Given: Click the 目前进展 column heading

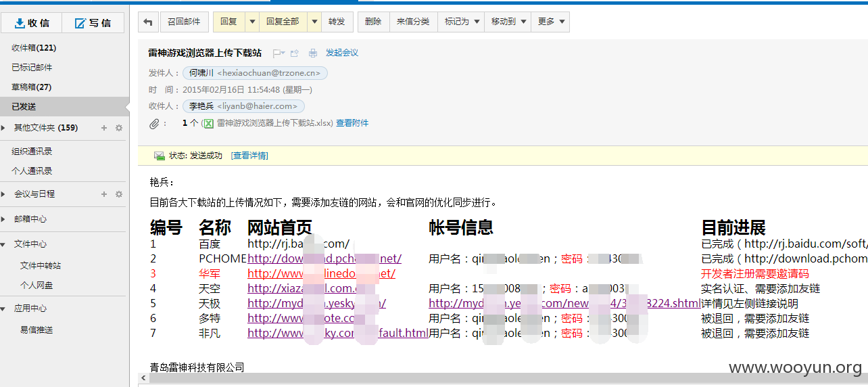Looking at the screenshot, I should coord(733,227).
